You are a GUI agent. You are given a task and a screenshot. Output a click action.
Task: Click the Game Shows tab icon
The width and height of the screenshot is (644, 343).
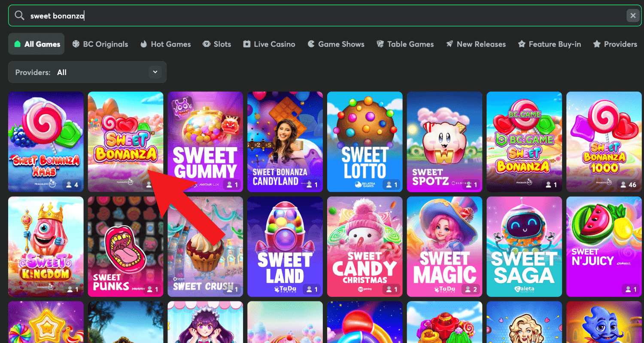pos(311,44)
